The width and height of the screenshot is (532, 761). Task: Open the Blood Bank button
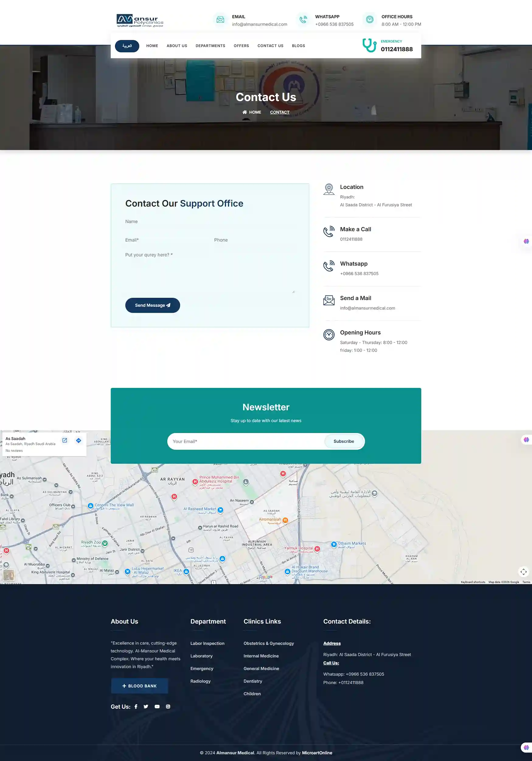point(139,686)
